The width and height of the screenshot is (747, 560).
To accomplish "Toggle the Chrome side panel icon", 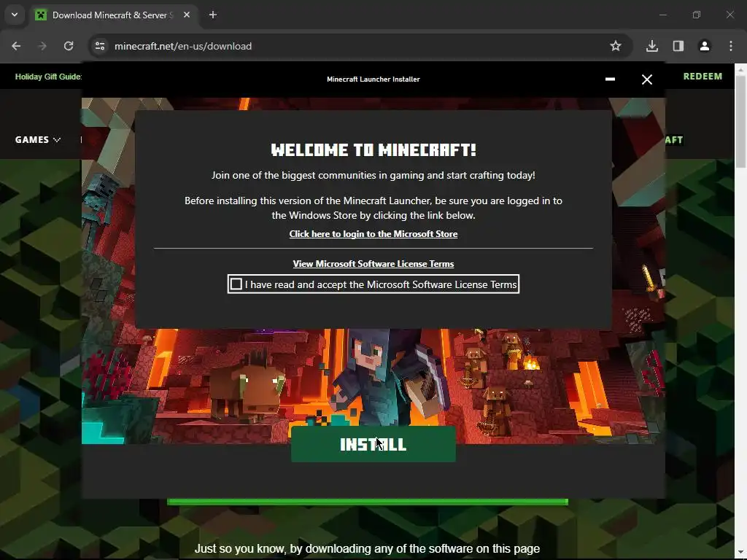I will [x=678, y=46].
